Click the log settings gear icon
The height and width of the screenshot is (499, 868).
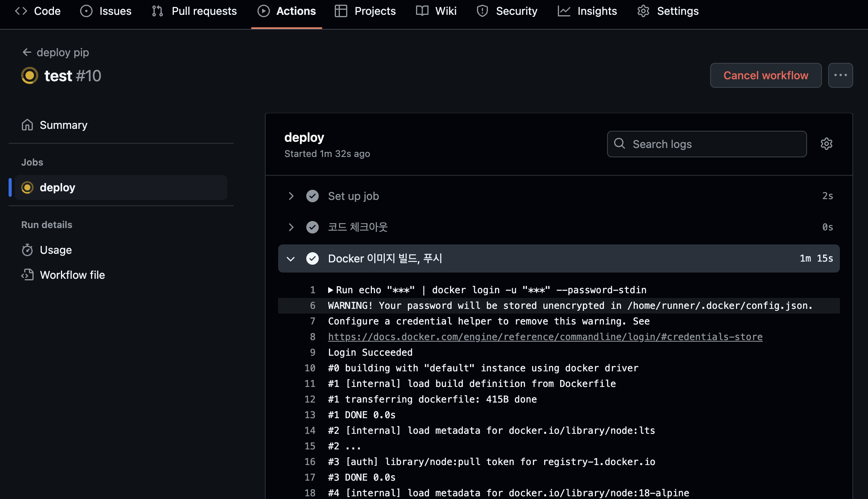(826, 144)
